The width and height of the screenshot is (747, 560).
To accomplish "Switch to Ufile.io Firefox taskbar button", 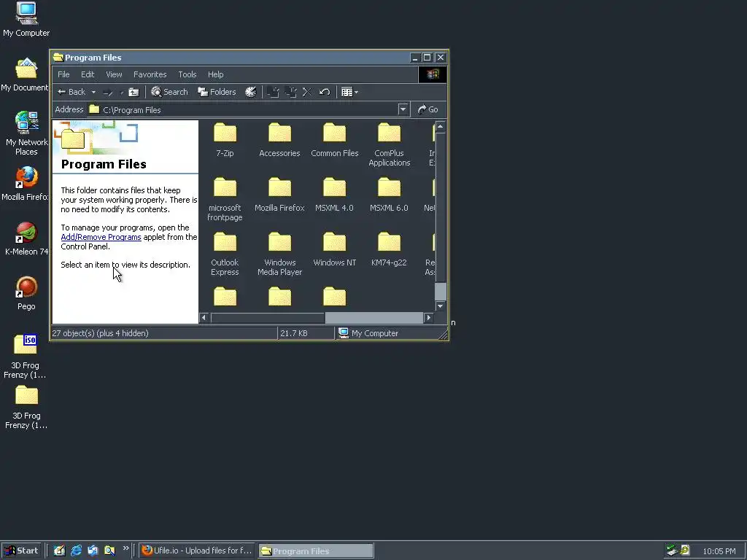I will pyautogui.click(x=197, y=551).
